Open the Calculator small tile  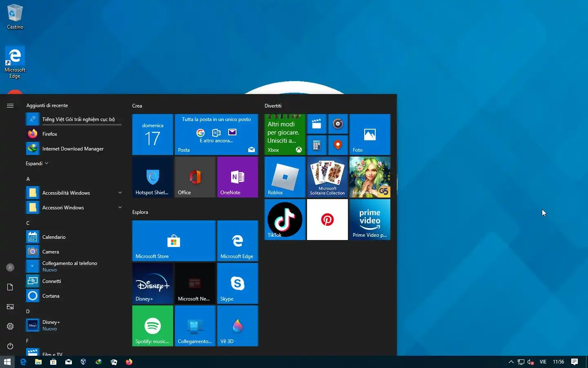(317, 145)
